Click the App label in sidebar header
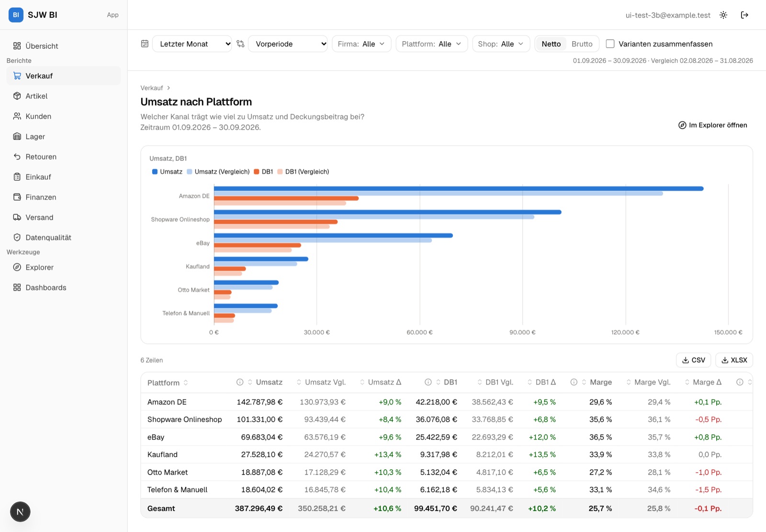Screen dimensions: 766x532 (x=113, y=15)
